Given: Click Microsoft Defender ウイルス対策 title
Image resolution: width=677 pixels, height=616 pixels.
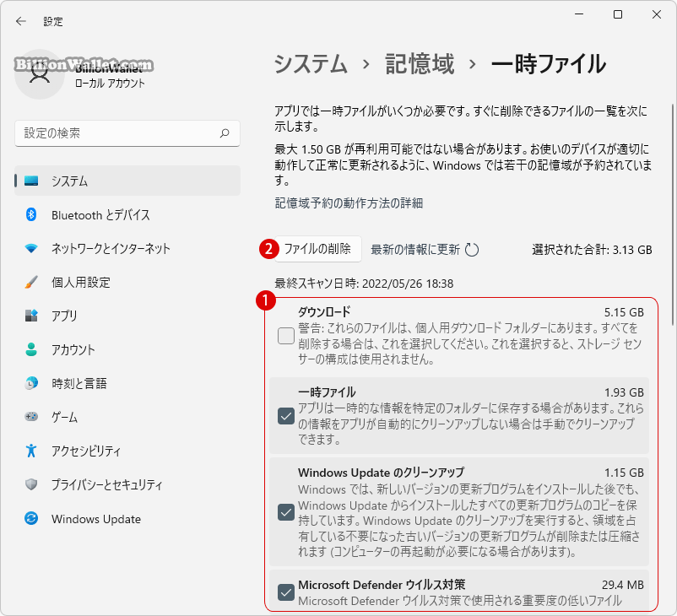Looking at the screenshot, I should pyautogui.click(x=382, y=585).
